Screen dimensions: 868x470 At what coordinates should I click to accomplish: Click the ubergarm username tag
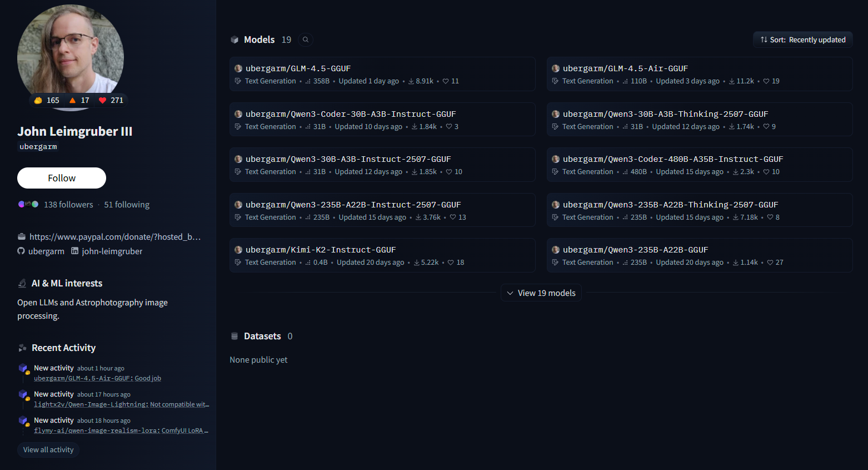[x=38, y=147]
